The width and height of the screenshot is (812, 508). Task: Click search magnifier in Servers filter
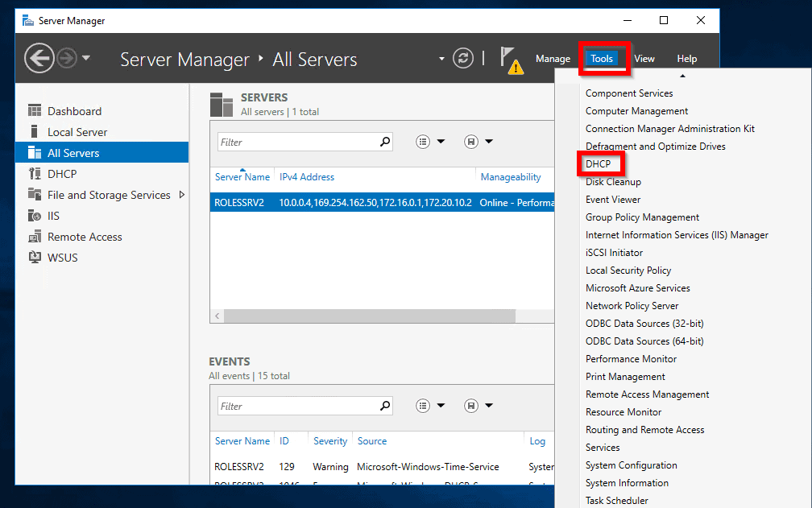coord(385,142)
